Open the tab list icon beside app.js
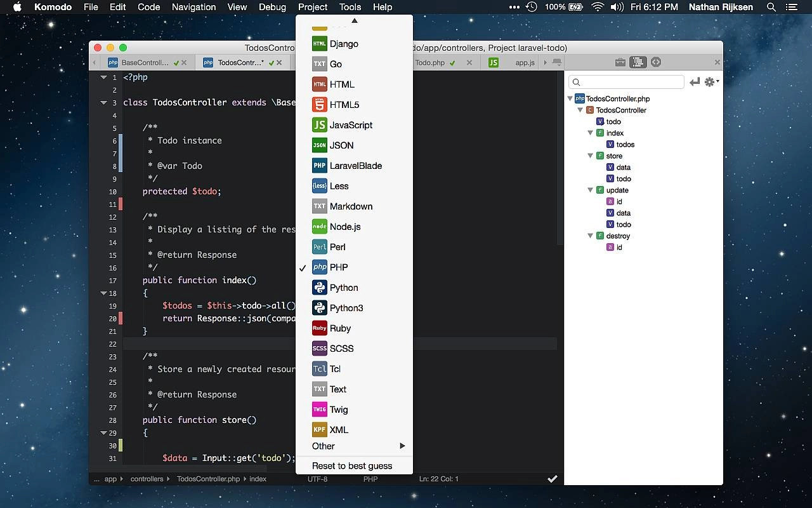The height and width of the screenshot is (508, 812). [x=557, y=62]
